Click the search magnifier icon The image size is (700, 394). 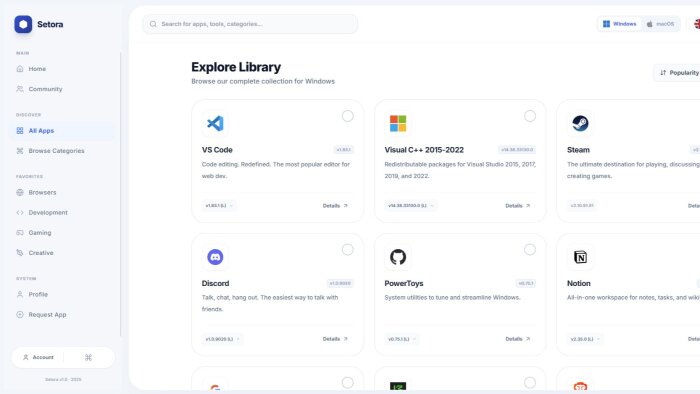(x=153, y=24)
